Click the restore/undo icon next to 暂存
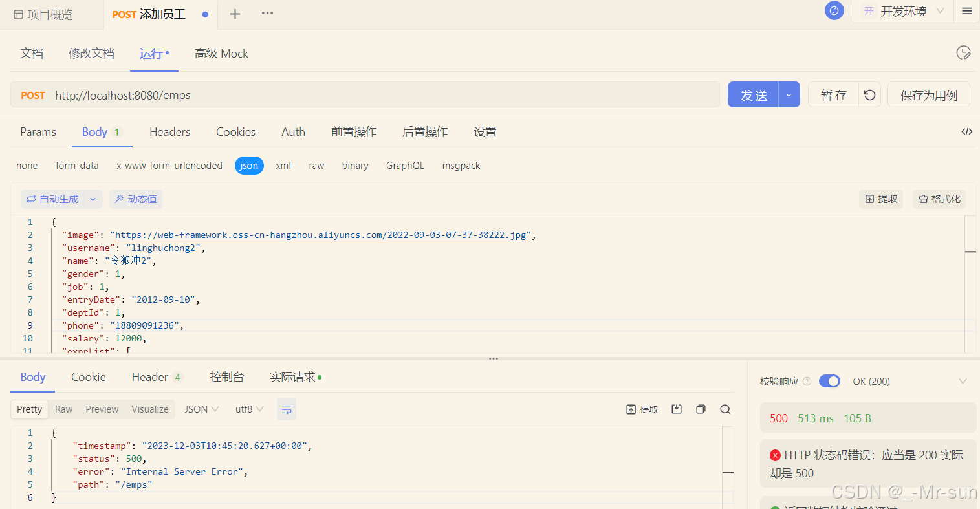The image size is (980, 509). pos(869,94)
